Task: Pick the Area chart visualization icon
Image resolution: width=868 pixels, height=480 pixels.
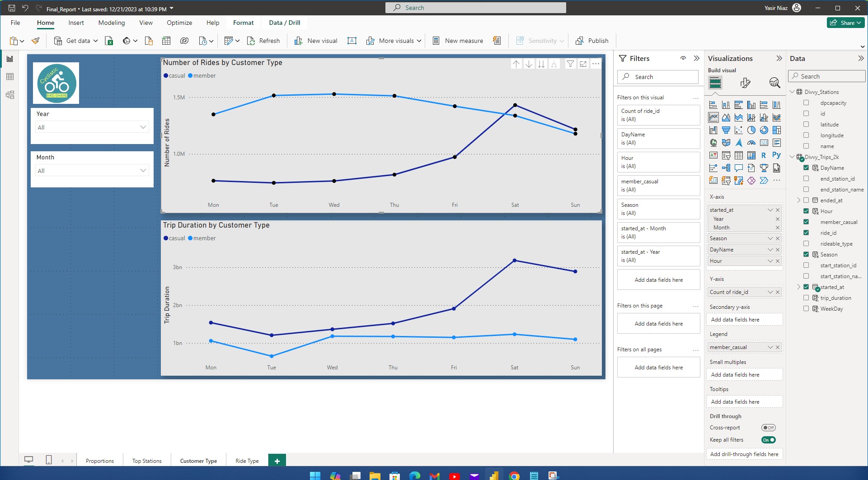Action: click(726, 117)
